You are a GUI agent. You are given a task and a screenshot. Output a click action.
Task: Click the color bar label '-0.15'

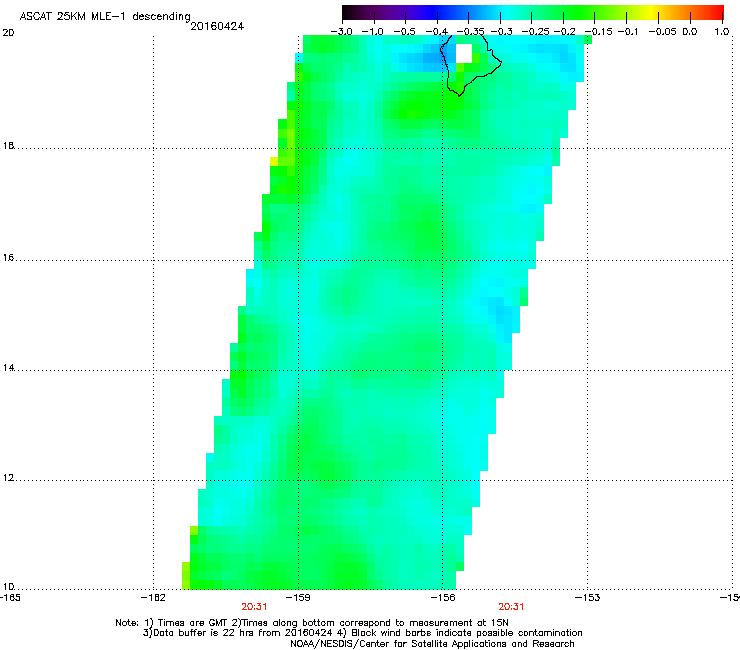[598, 32]
